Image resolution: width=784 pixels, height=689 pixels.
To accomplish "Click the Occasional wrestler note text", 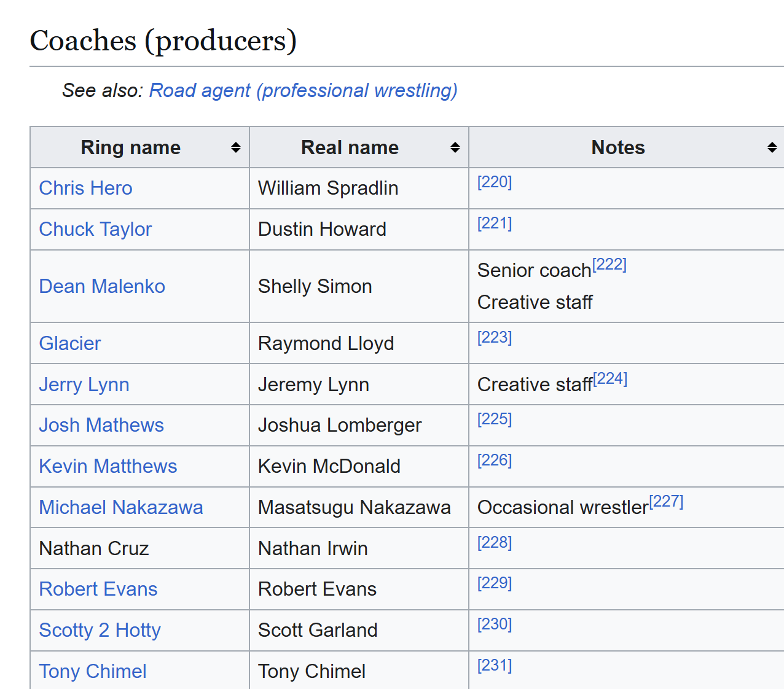I will click(563, 507).
